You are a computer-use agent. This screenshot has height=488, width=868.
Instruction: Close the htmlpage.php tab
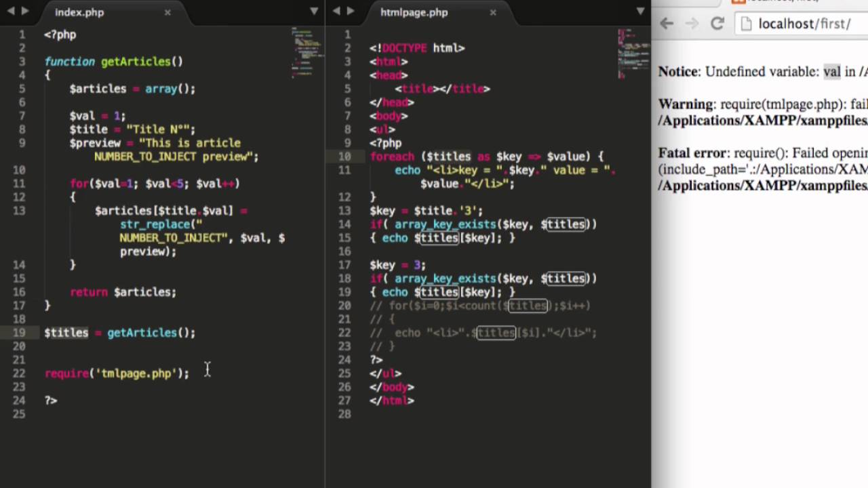[x=493, y=12]
